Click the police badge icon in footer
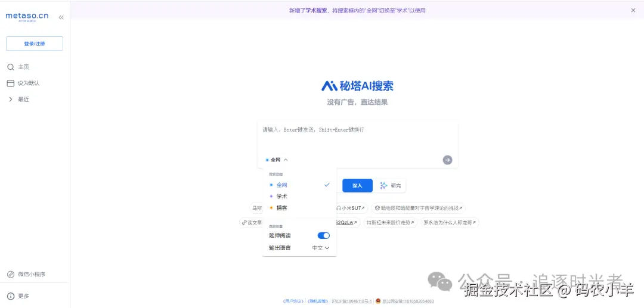Viewport: 644px width, 308px height. pos(378,301)
